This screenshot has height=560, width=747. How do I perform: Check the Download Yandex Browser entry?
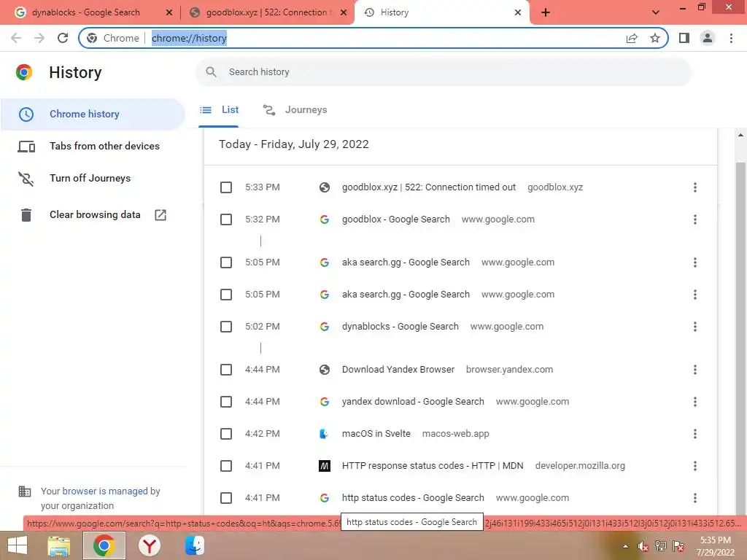[226, 370]
